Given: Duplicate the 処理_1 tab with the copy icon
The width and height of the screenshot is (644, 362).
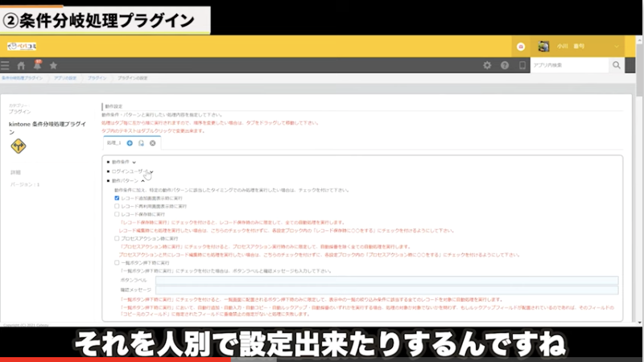Looking at the screenshot, I should (141, 142).
